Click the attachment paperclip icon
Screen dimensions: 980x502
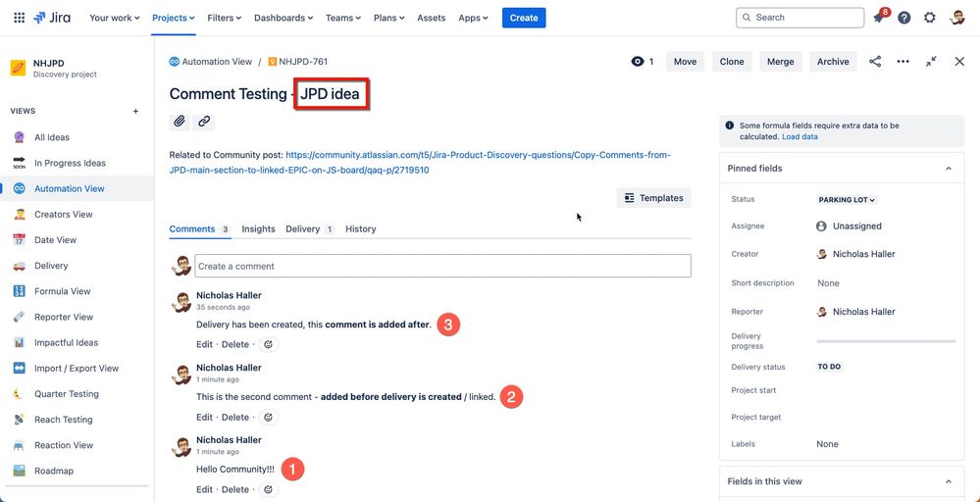[180, 122]
